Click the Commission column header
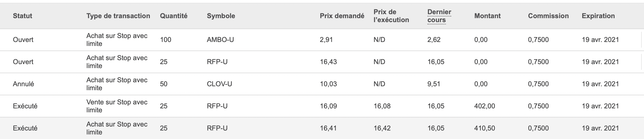Image resolution: width=644 pixels, height=139 pixels. pos(548,16)
